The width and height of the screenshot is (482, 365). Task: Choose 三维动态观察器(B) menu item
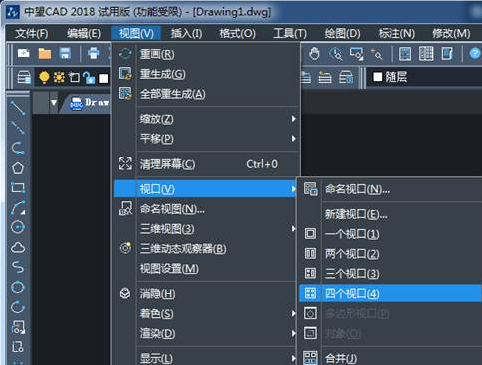206,249
